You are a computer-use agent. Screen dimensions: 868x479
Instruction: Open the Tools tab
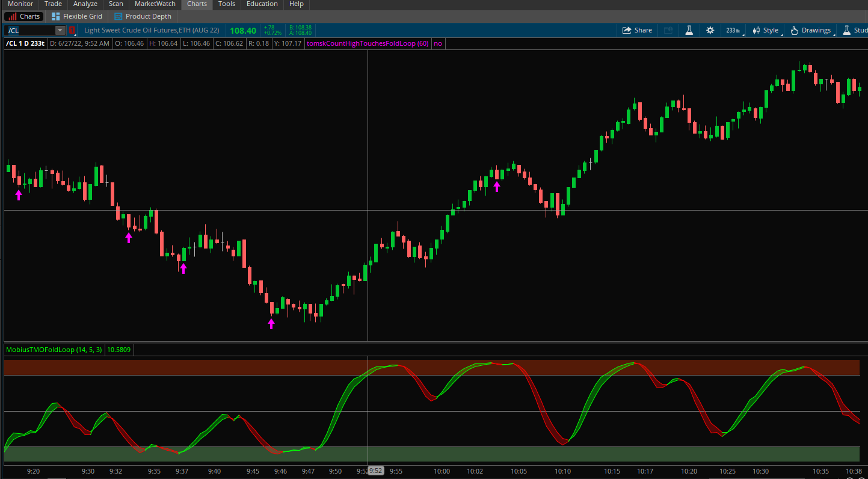tap(227, 4)
